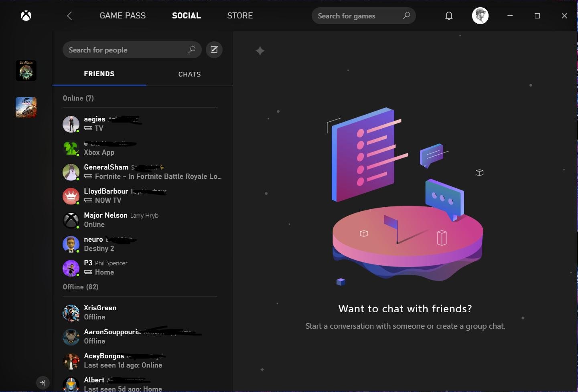The width and height of the screenshot is (578, 392).
Task: Open Major Nelson Xbox avatar
Action: (x=71, y=220)
